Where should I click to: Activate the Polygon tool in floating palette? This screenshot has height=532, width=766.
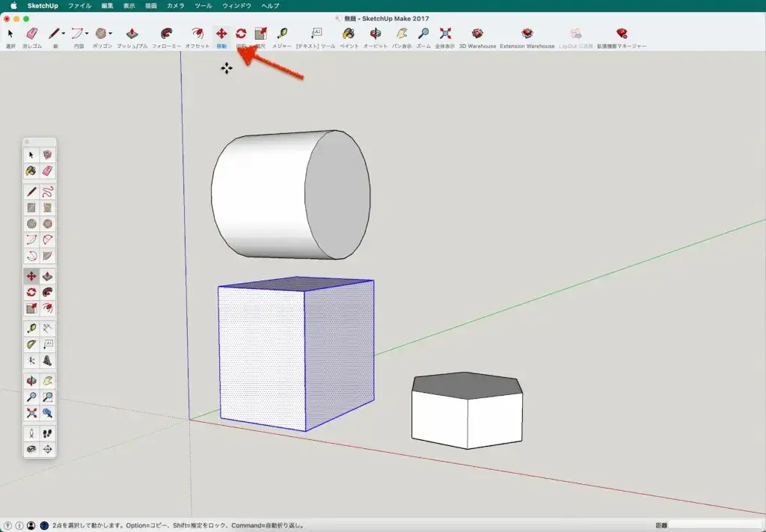click(x=47, y=224)
